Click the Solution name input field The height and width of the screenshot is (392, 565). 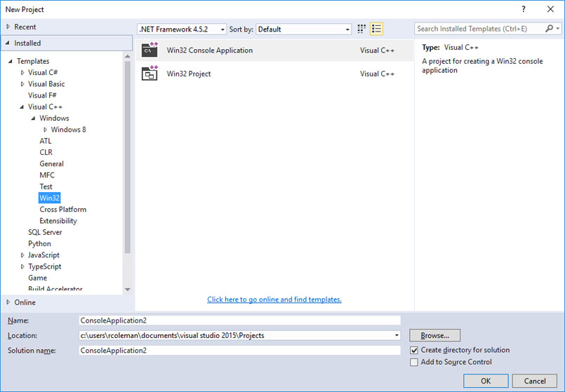239,350
